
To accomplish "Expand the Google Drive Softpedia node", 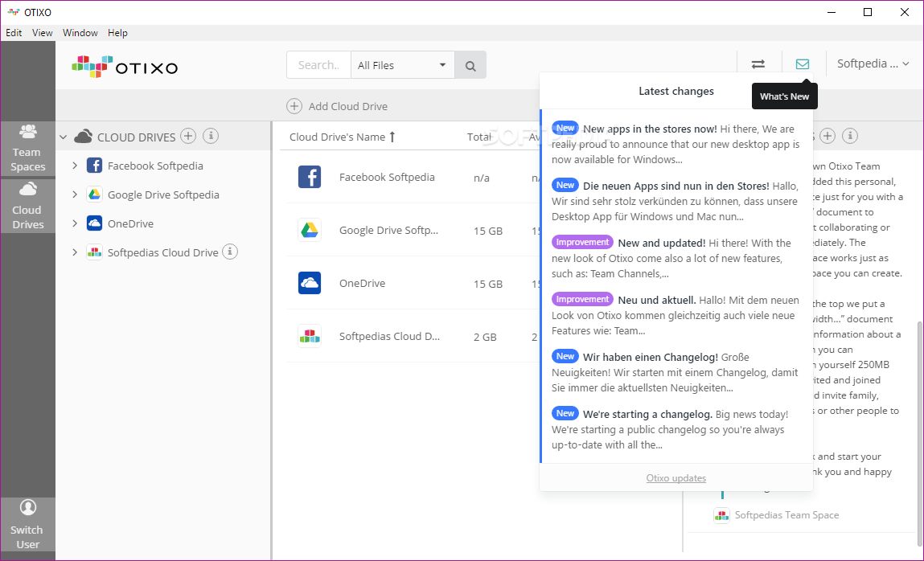I will (74, 195).
